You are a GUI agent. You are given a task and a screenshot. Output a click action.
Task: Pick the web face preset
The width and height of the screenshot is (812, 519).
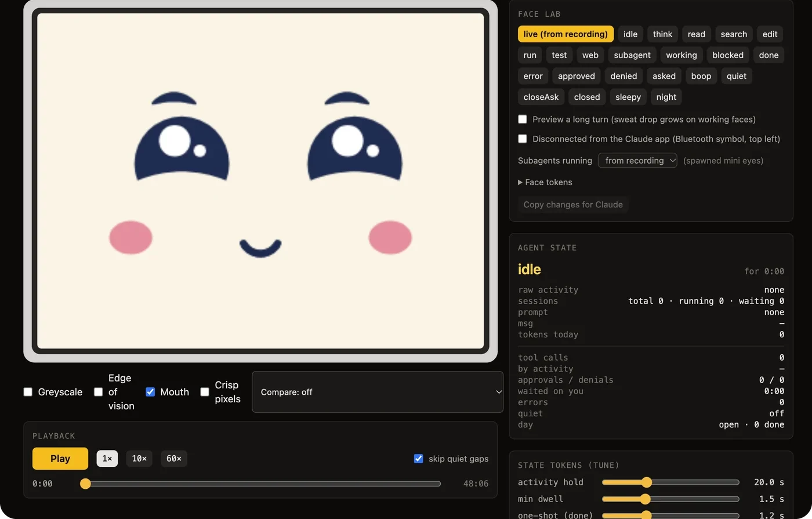tap(590, 55)
